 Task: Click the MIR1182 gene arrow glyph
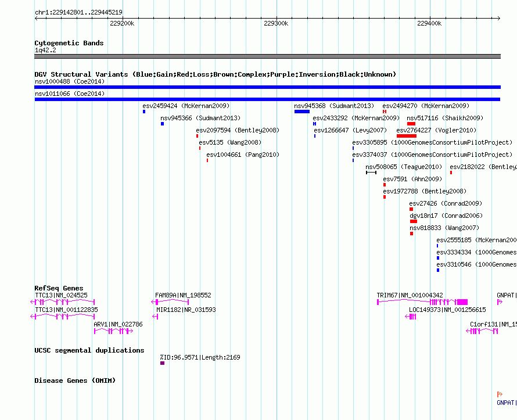155,317
